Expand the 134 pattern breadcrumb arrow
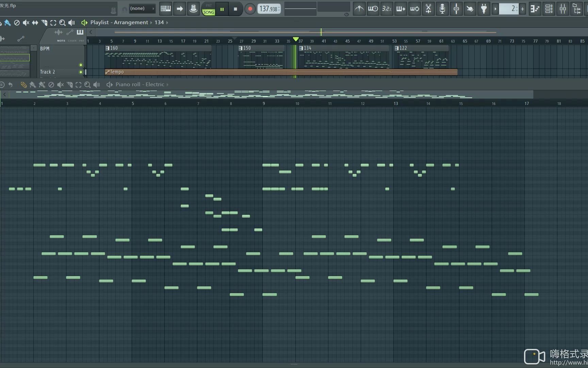This screenshot has width=588, height=368. [167, 22]
